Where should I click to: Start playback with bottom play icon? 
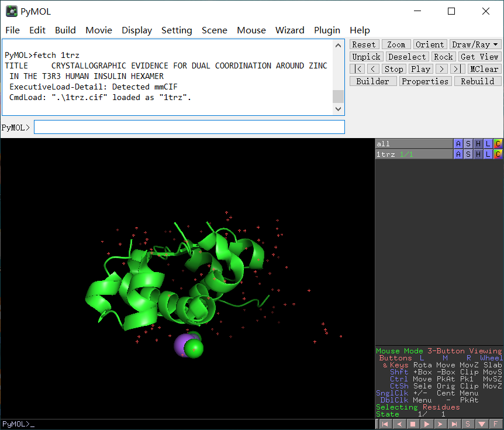click(427, 424)
